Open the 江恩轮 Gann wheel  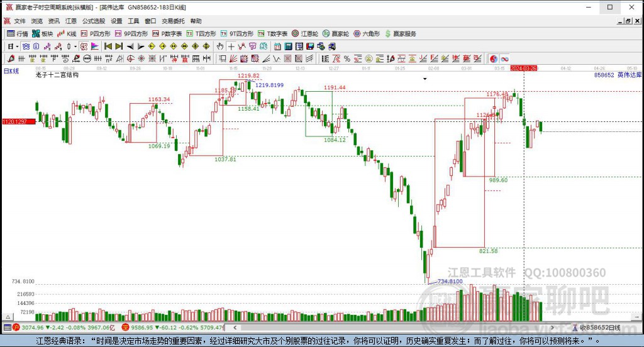[305, 34]
